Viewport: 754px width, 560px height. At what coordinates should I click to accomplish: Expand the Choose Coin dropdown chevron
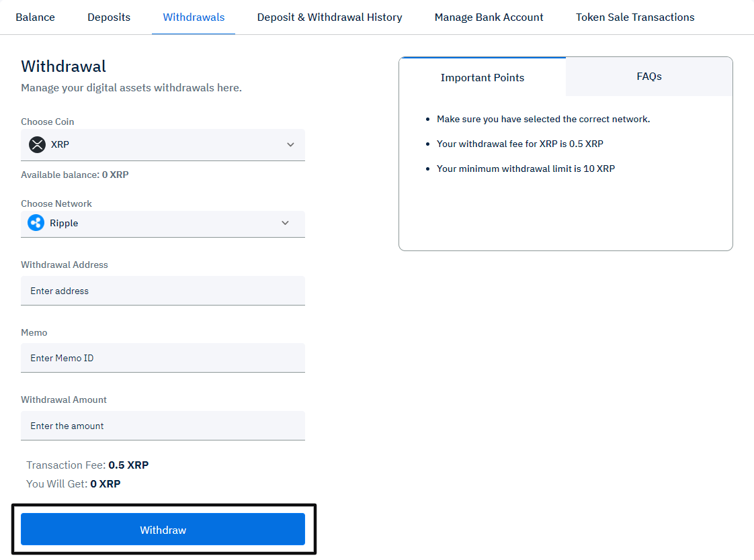290,144
